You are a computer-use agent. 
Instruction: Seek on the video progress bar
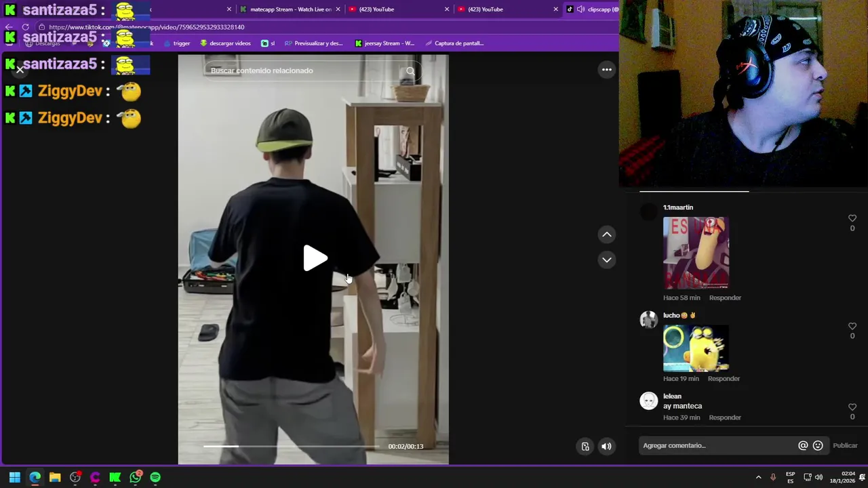(x=292, y=446)
